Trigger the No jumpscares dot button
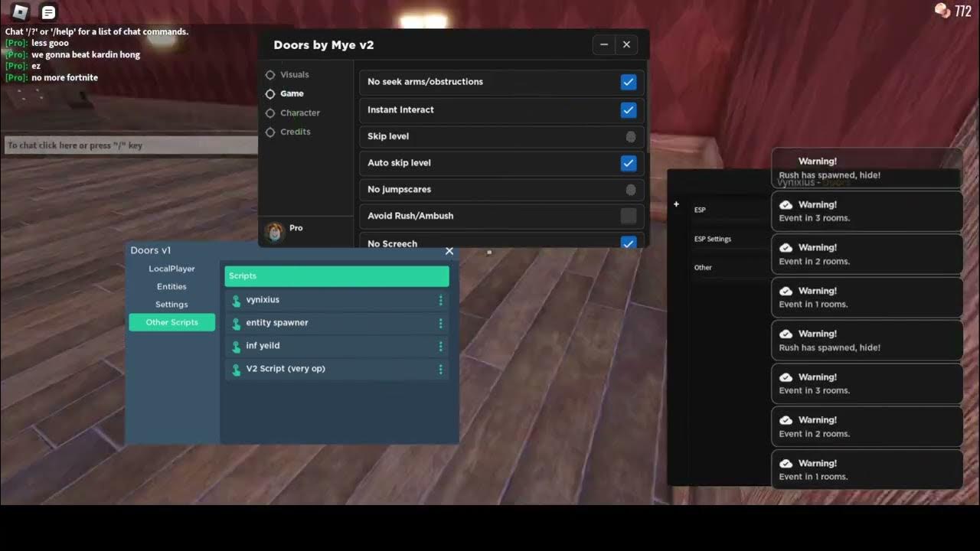This screenshot has width=980, height=551. tap(631, 190)
